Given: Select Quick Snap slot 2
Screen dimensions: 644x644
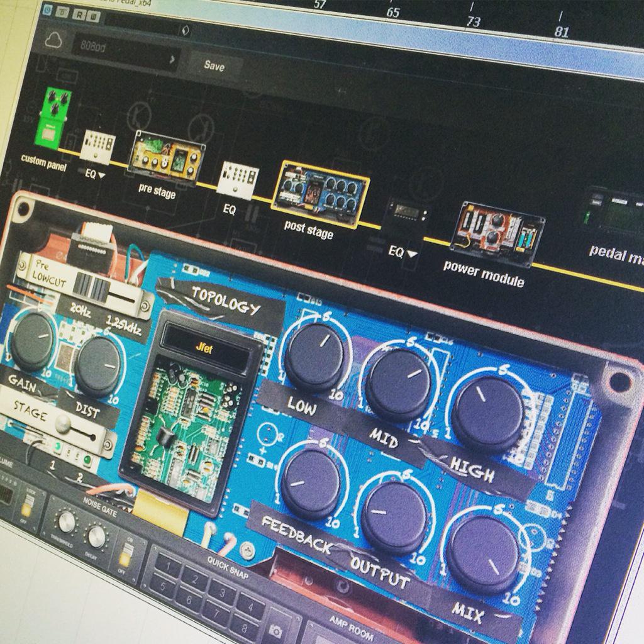Looking at the screenshot, I should [x=195, y=580].
